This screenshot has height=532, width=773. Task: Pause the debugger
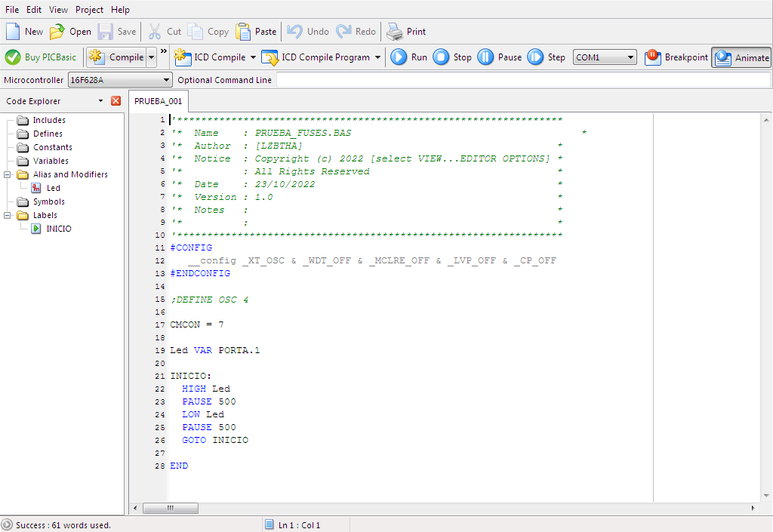500,57
